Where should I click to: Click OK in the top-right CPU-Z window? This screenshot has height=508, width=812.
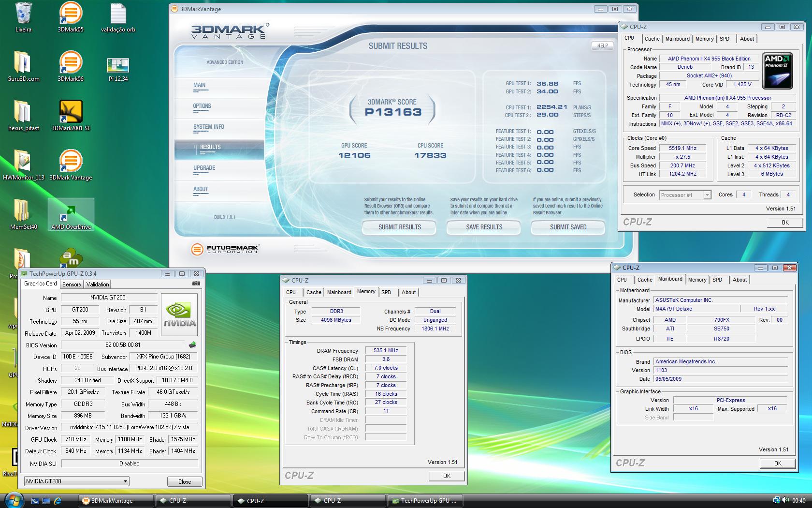[x=785, y=223]
